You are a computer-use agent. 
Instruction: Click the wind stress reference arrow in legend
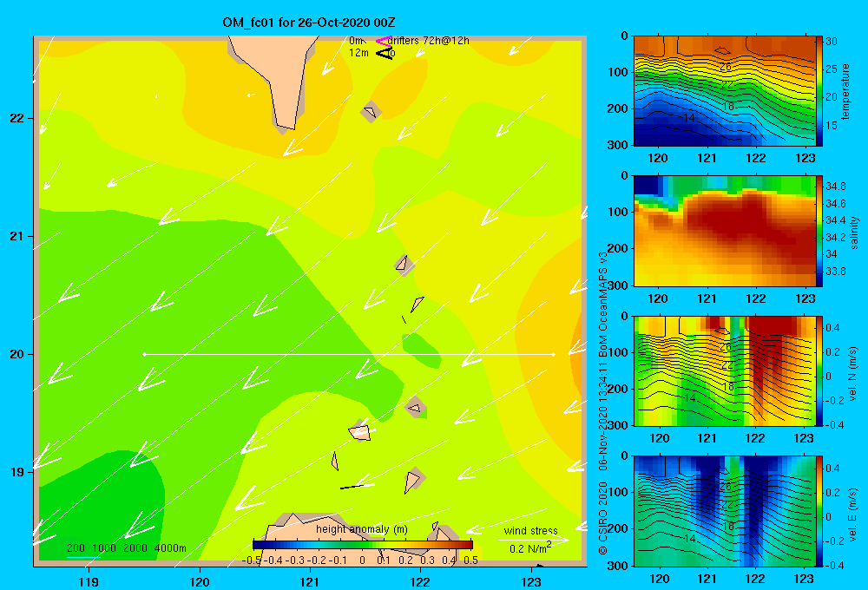(x=534, y=540)
